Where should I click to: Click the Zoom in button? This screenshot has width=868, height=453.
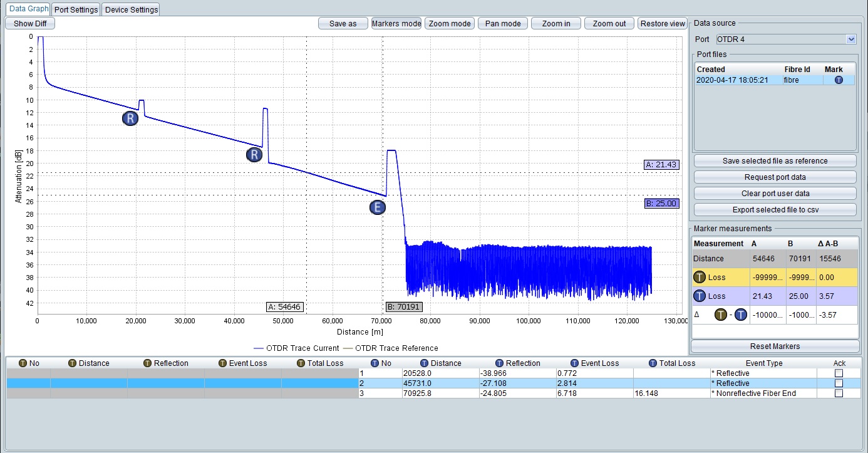[x=556, y=24]
